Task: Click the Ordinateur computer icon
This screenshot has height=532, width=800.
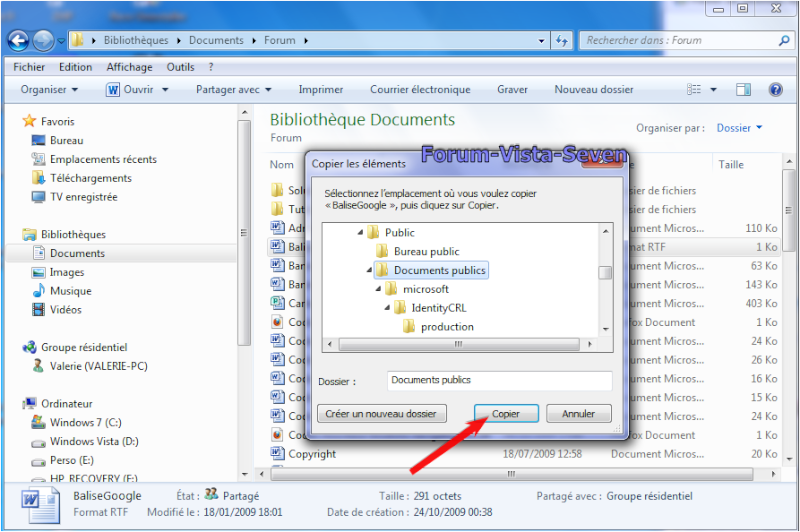Action: coord(29,403)
